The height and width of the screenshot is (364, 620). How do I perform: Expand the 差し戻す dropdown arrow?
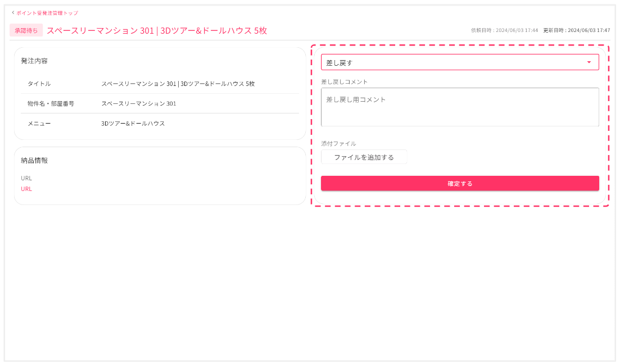coord(589,62)
